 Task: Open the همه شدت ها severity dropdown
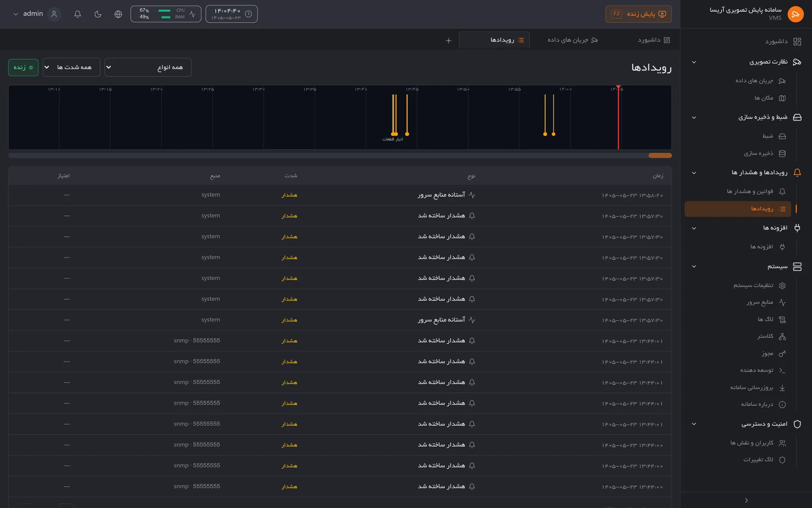pyautogui.click(x=71, y=67)
